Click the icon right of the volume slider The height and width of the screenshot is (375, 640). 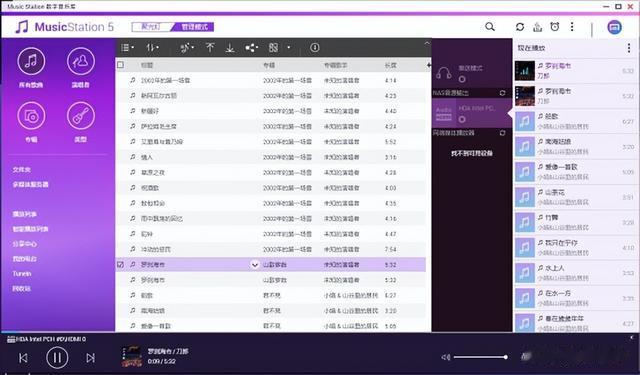pyautogui.click(x=526, y=357)
